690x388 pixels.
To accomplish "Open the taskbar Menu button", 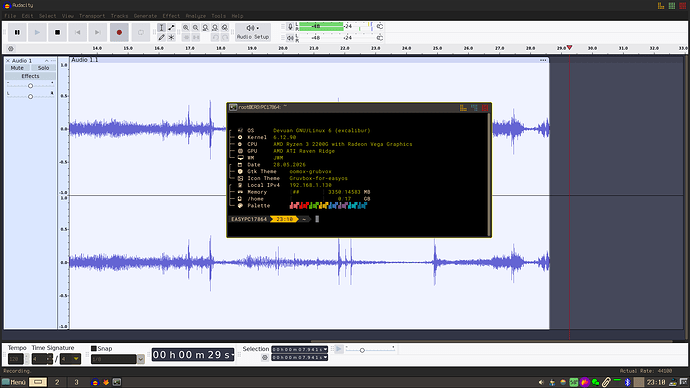I will [x=14, y=382].
